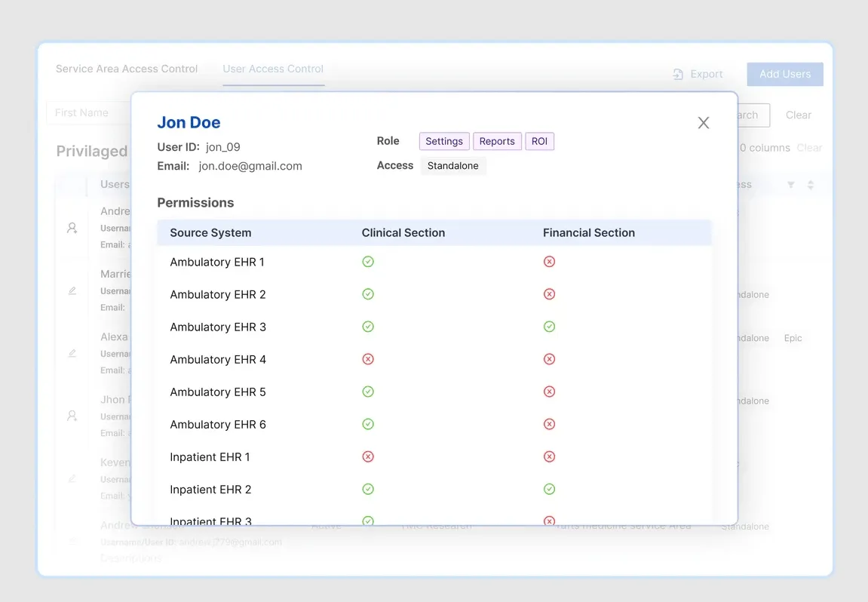Toggle Ambulatory EHR 3 Financial Section permission

[x=549, y=327]
